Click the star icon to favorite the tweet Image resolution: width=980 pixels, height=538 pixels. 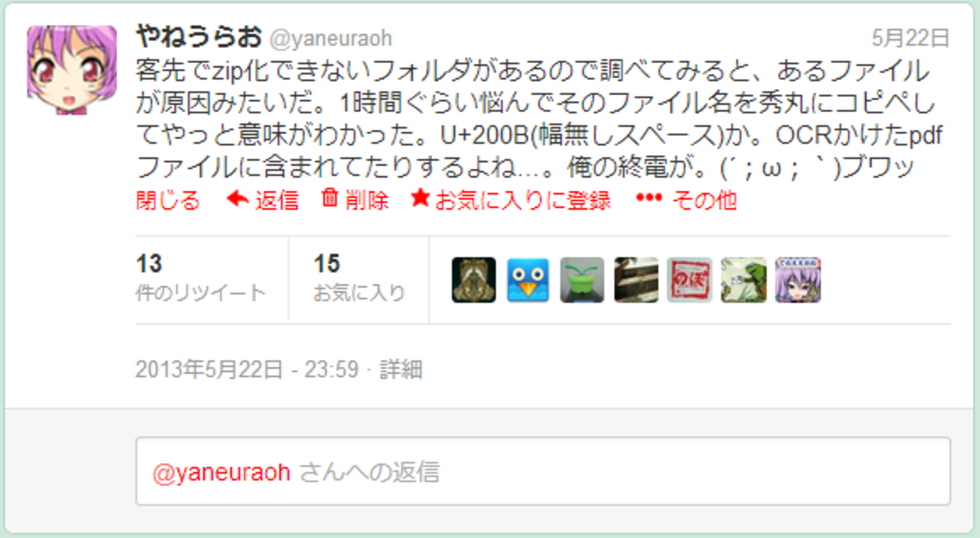pyautogui.click(x=421, y=198)
